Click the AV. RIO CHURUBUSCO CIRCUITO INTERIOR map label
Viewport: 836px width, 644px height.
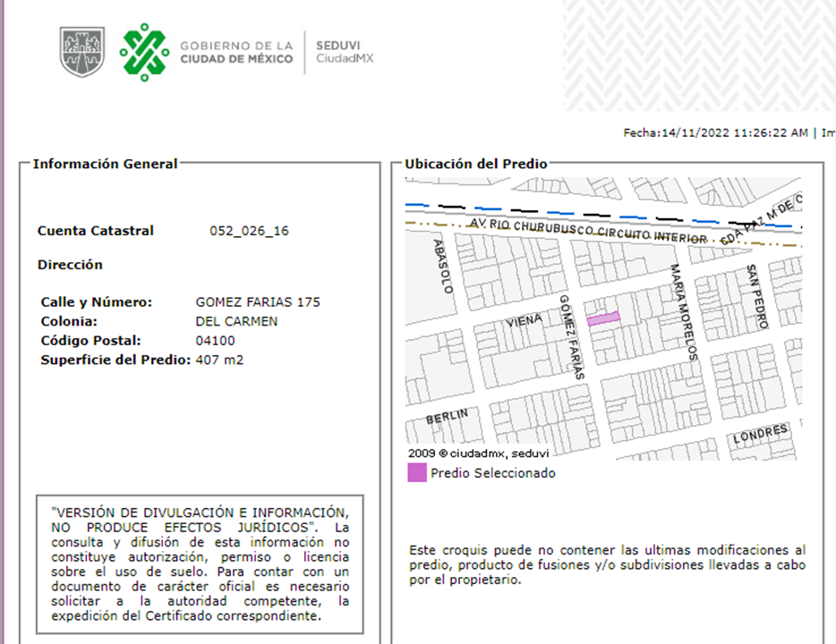point(588,229)
